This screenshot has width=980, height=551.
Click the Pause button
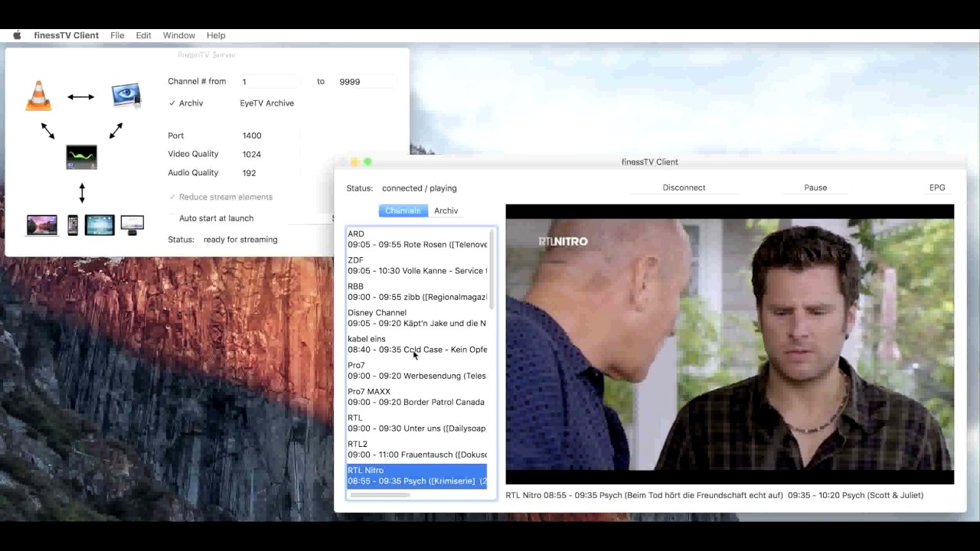click(815, 187)
